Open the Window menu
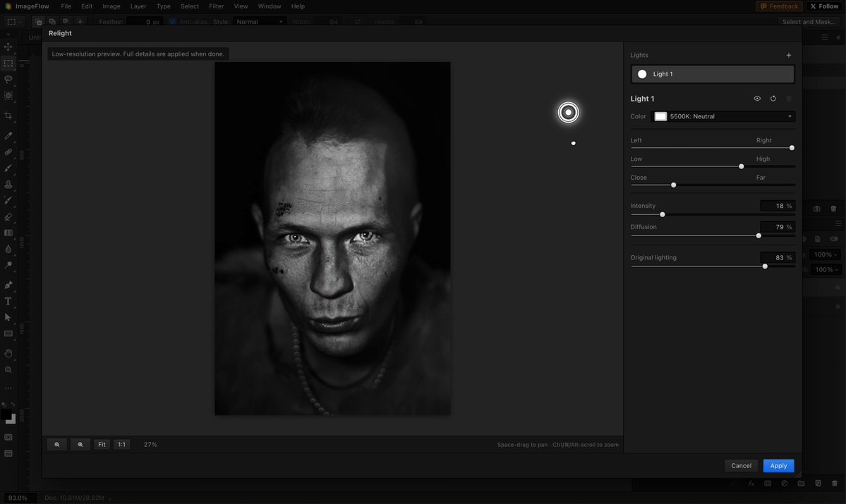 click(270, 6)
